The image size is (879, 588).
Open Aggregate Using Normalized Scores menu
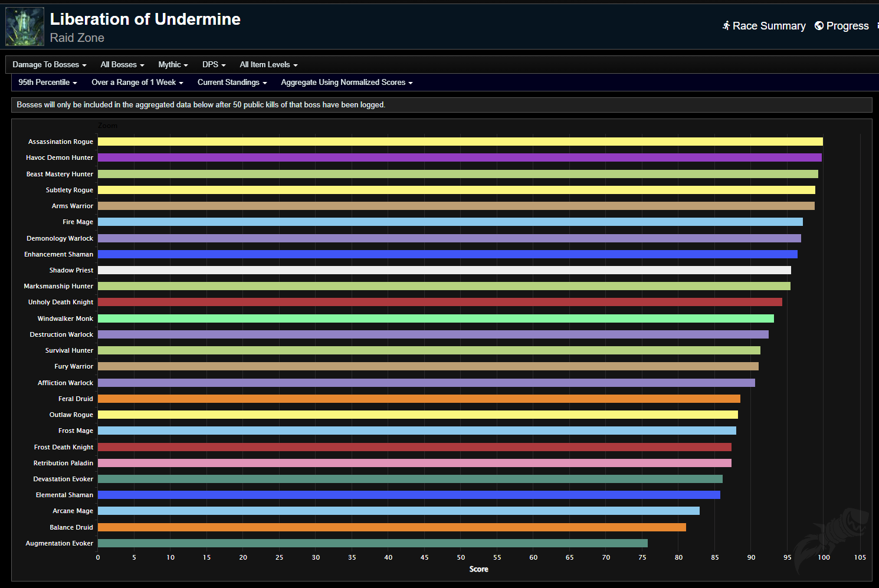point(346,83)
